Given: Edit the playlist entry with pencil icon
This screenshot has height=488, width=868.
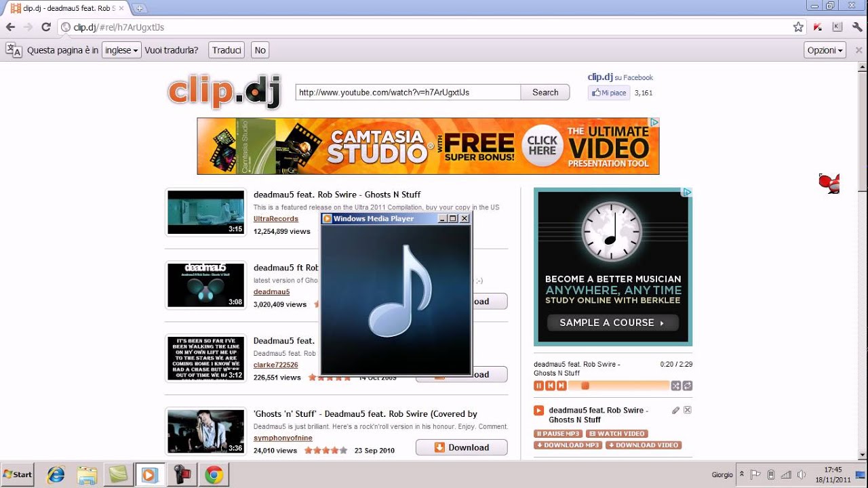Looking at the screenshot, I should pos(676,410).
